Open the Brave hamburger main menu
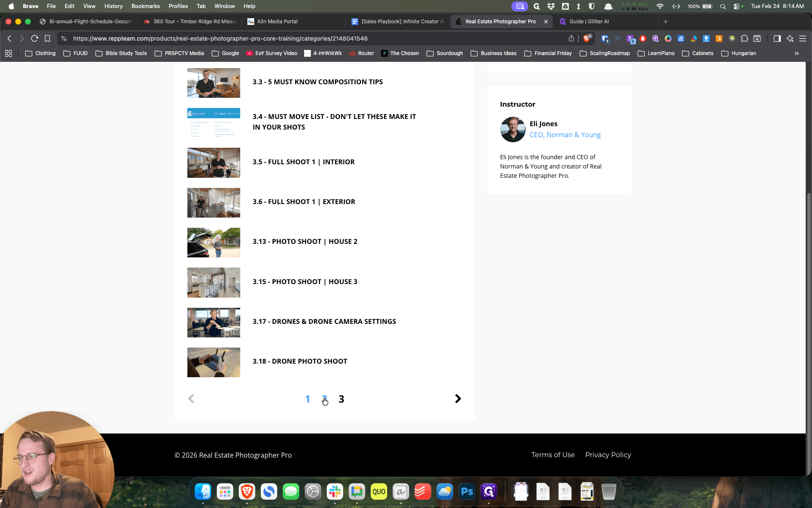This screenshot has width=812, height=508. 802,39
